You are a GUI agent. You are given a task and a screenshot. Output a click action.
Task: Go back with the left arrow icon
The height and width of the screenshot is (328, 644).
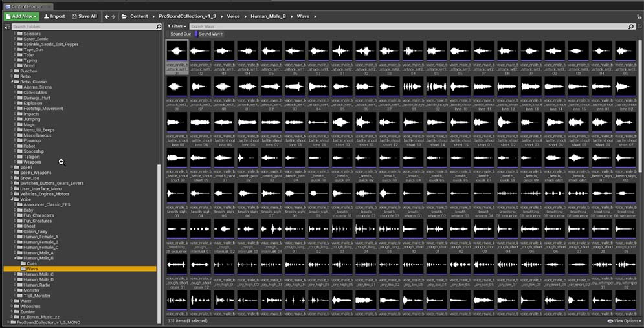click(x=107, y=17)
